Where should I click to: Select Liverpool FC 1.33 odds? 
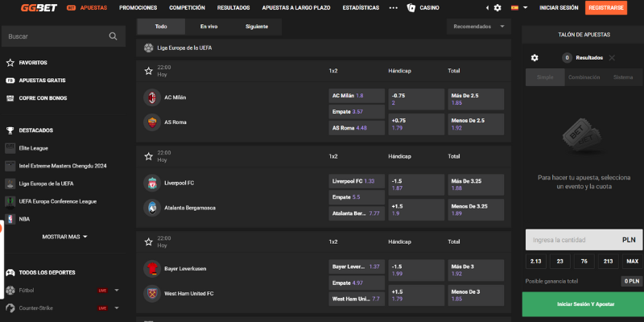point(357,181)
